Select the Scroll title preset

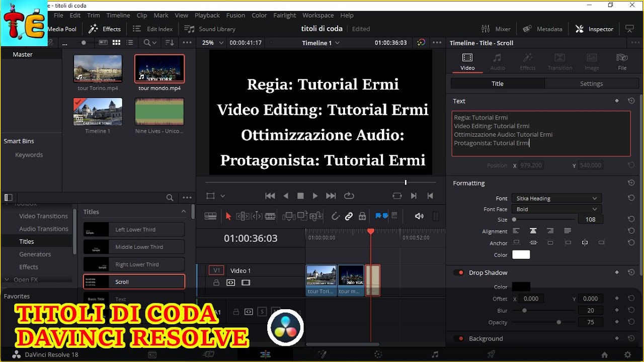pyautogui.click(x=134, y=282)
